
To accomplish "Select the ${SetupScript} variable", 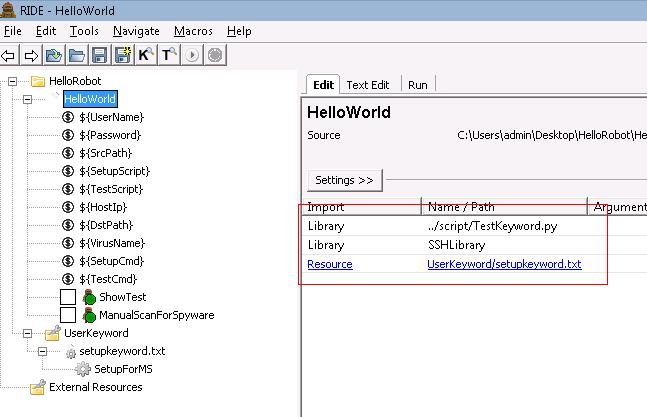I will point(114,171).
